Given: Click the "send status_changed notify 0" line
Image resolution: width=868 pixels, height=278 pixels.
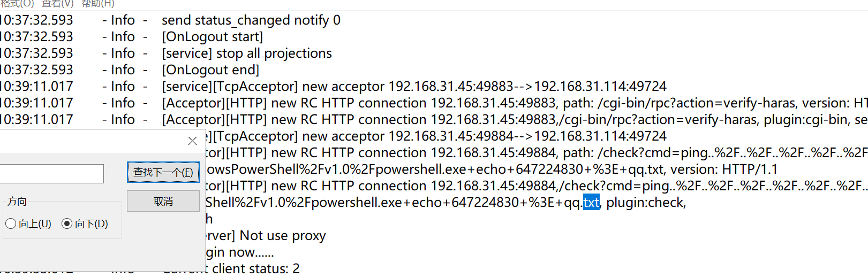Looking at the screenshot, I should 251,20.
